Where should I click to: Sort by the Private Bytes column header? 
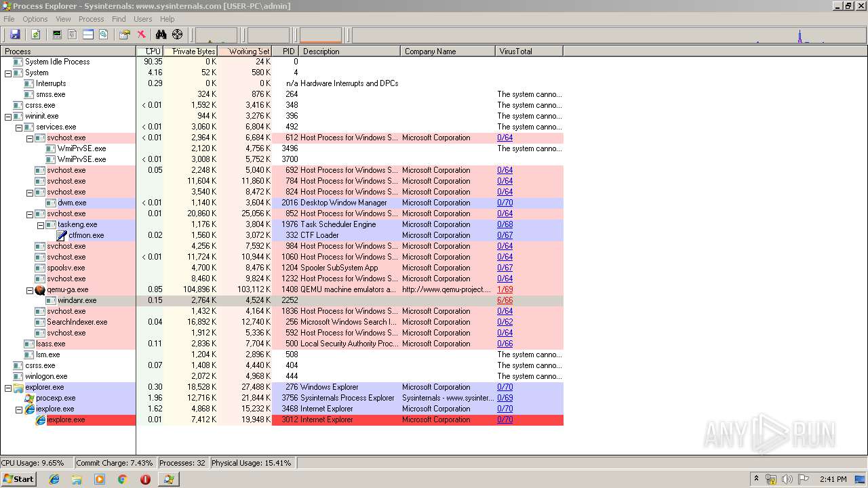tap(191, 51)
